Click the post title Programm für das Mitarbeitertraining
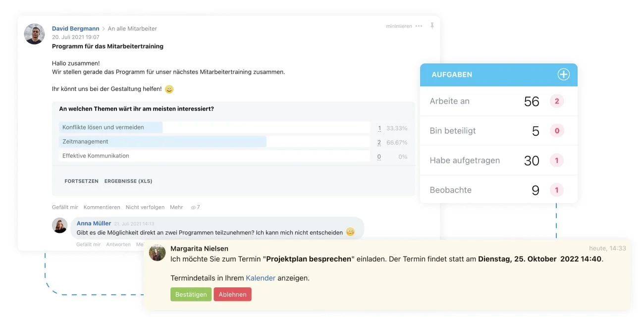The height and width of the screenshot is (327, 644). (107, 46)
